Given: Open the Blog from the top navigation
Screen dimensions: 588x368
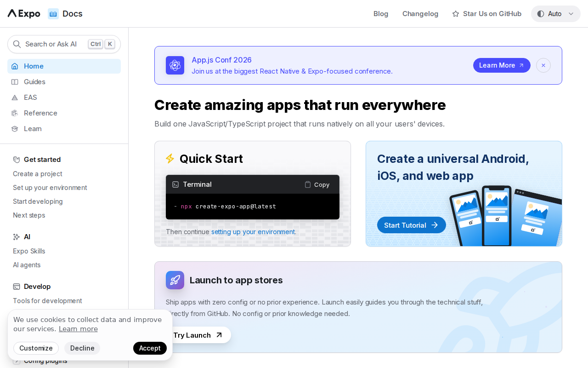Looking at the screenshot, I should 380,13.
